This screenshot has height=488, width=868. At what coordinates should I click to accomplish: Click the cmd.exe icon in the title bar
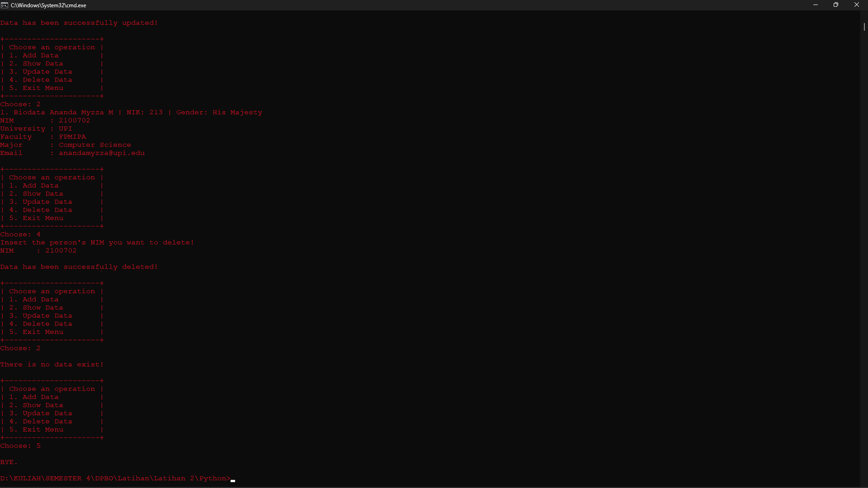coord(5,5)
